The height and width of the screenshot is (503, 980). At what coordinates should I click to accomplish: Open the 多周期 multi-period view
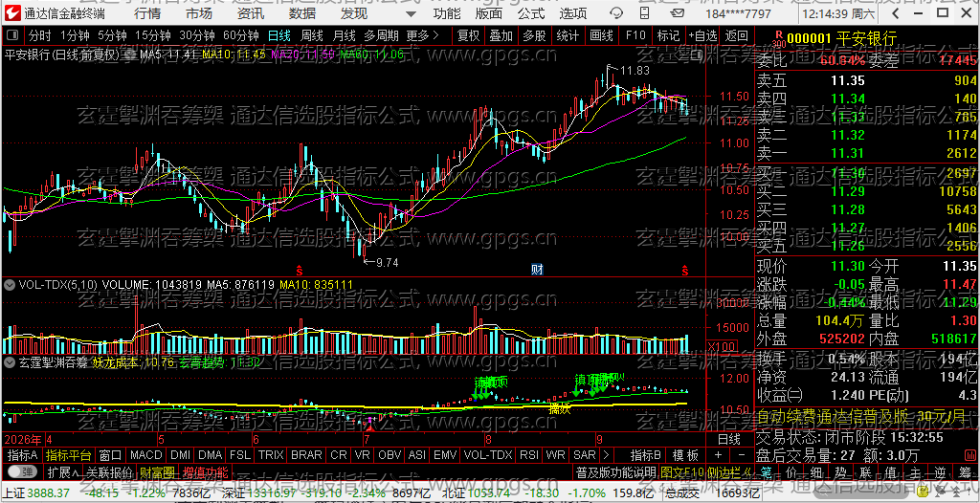coord(382,35)
